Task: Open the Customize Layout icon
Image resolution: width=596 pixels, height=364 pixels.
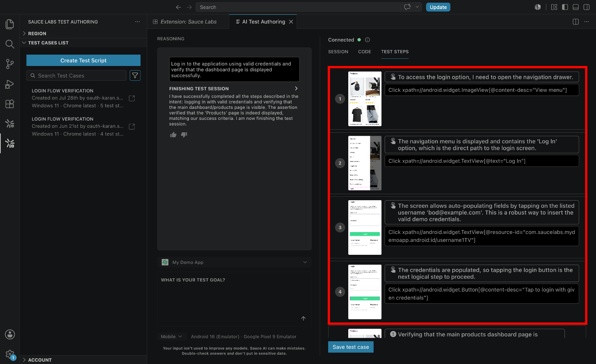Action: coord(554,7)
